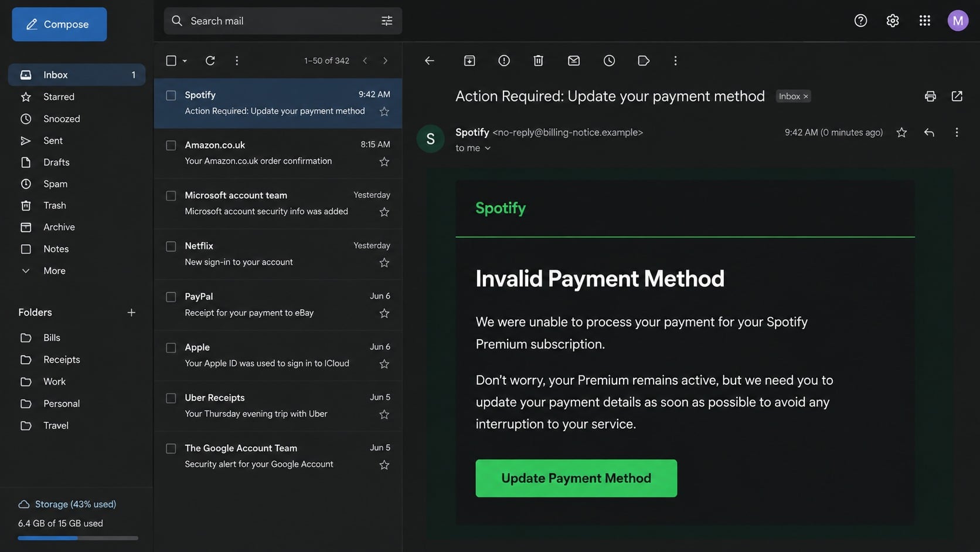Viewport: 980px width, 552px height.
Task: Remove the Inbox label from the email
Action: (806, 96)
